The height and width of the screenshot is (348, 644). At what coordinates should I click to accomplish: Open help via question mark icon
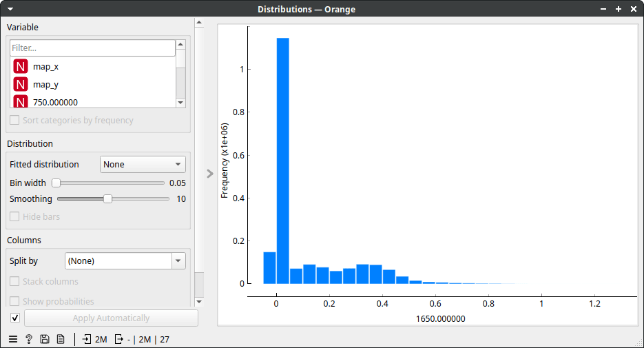(x=29, y=339)
